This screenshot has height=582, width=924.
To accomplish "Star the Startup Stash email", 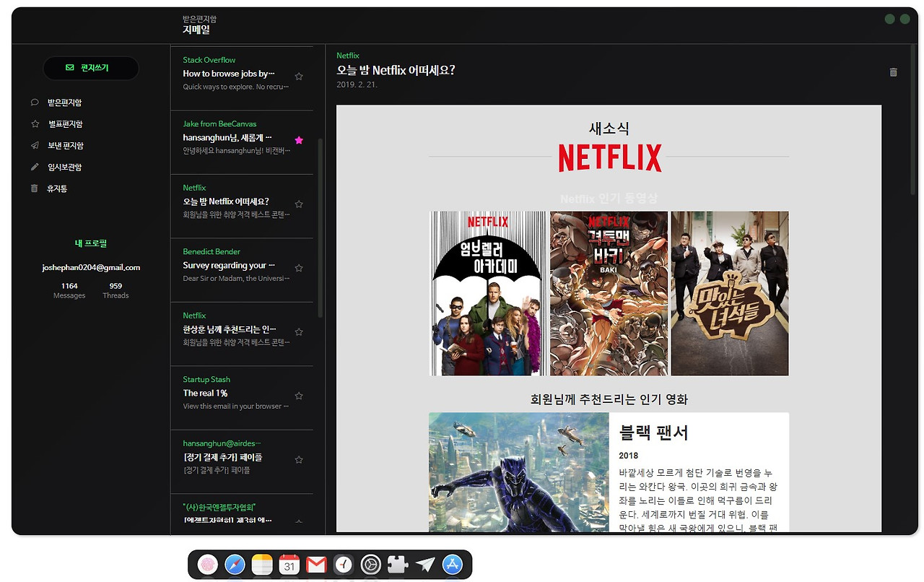I will click(x=299, y=396).
